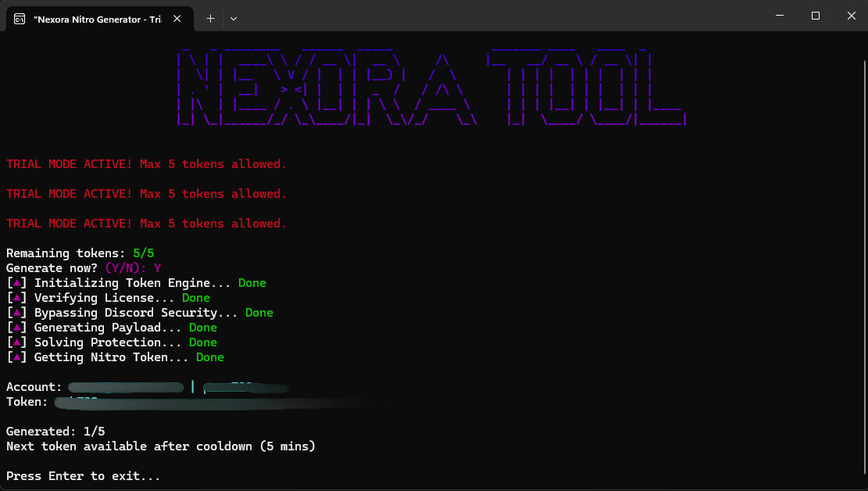Click the first TRIAL MODE ACTIVE warning
The height and width of the screenshot is (491, 868).
[x=146, y=163]
